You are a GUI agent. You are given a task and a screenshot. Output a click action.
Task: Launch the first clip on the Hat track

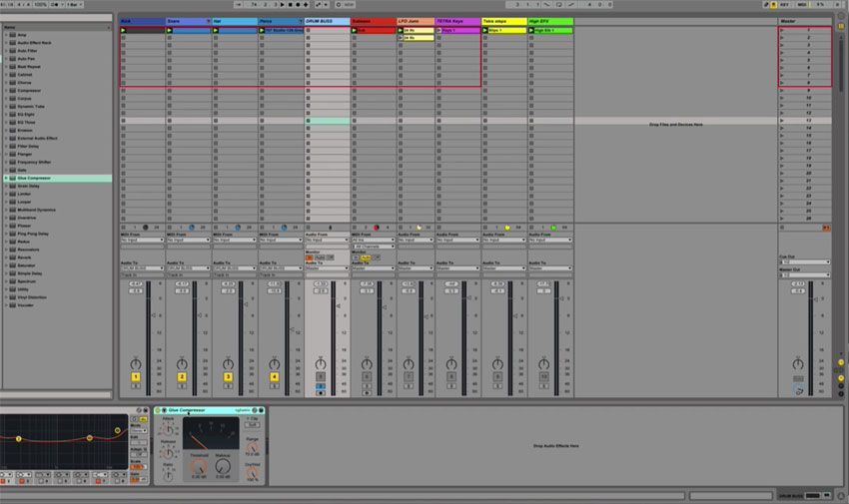point(216,30)
